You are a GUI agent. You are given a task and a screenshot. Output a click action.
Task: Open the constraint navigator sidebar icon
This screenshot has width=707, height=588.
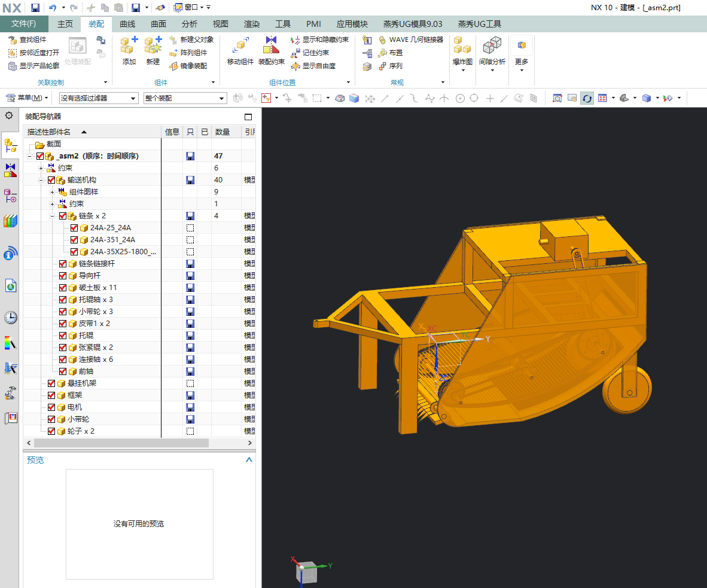10,170
